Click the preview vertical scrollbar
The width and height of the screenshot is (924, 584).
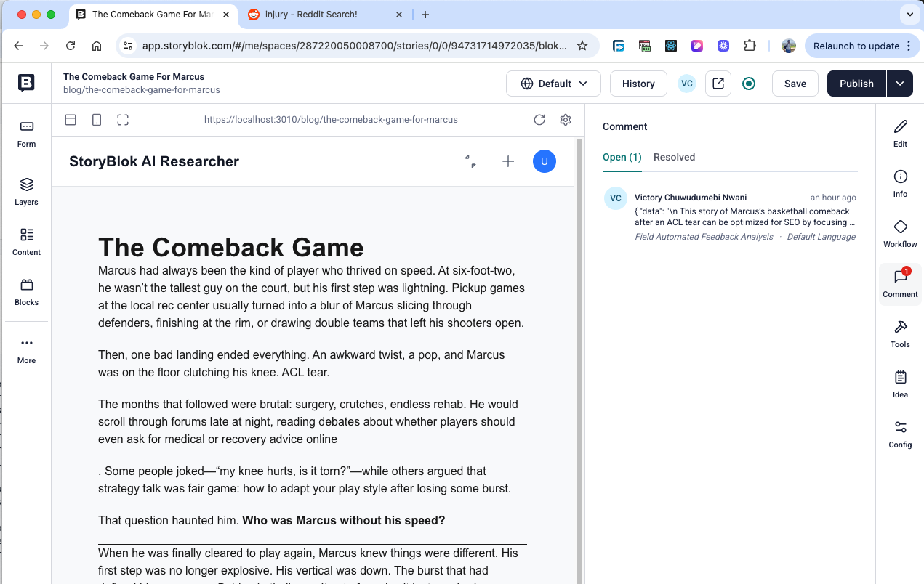point(579,360)
